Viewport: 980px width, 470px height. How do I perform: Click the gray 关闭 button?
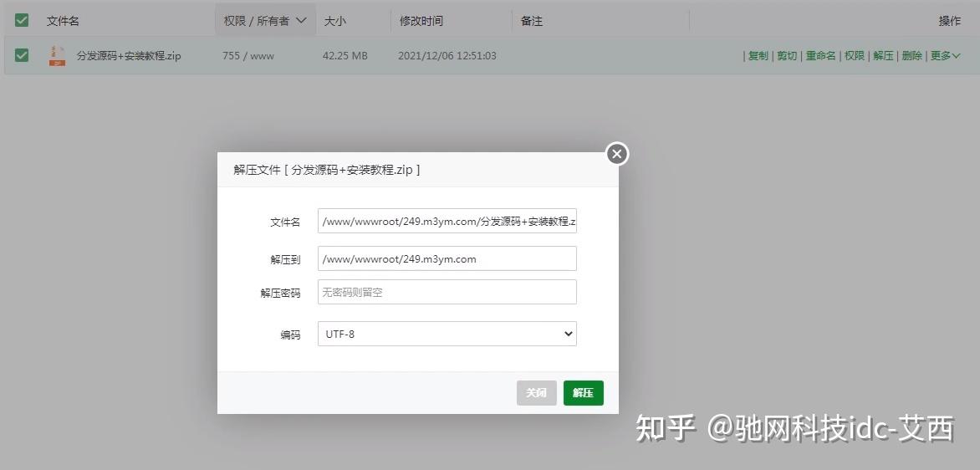point(536,393)
